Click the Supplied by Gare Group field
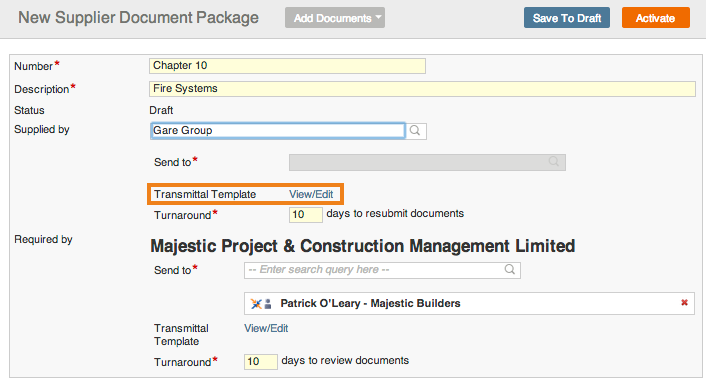706x385 pixels. point(278,131)
